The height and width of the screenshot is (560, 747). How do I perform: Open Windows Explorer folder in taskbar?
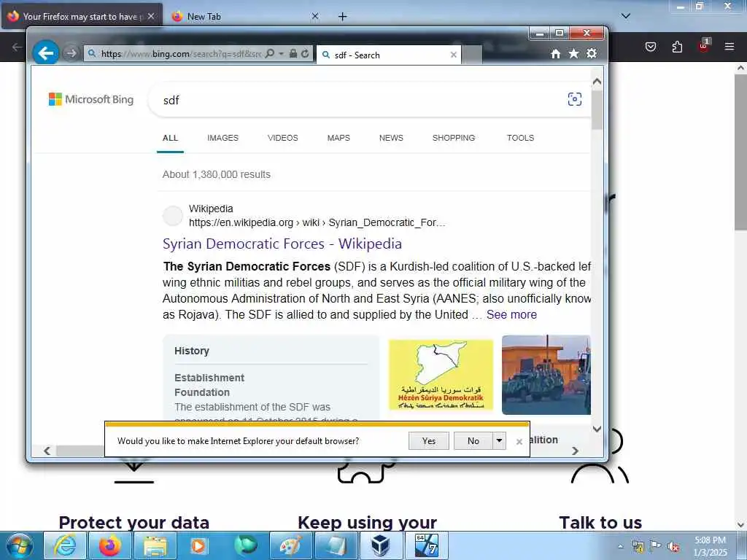pos(155,546)
